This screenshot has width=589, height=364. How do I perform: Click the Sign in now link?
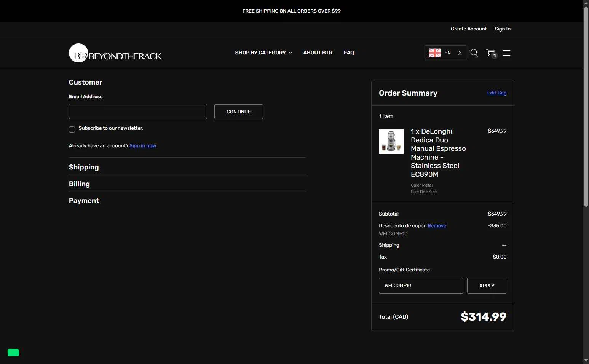tap(143, 146)
